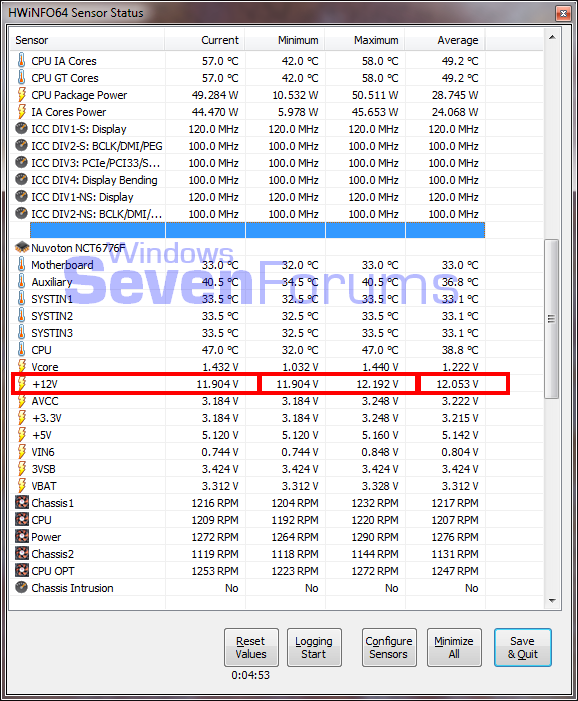Click the +12V lightning icon
Screen dimensions: 578x701
21,383
